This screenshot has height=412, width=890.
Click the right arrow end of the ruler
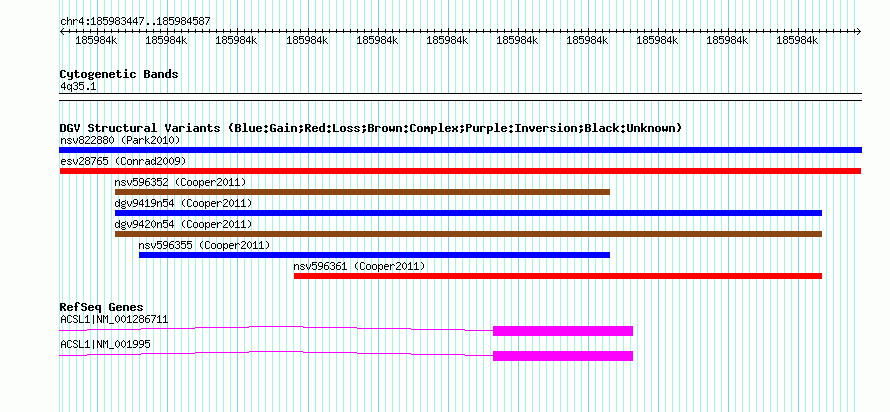(x=858, y=32)
